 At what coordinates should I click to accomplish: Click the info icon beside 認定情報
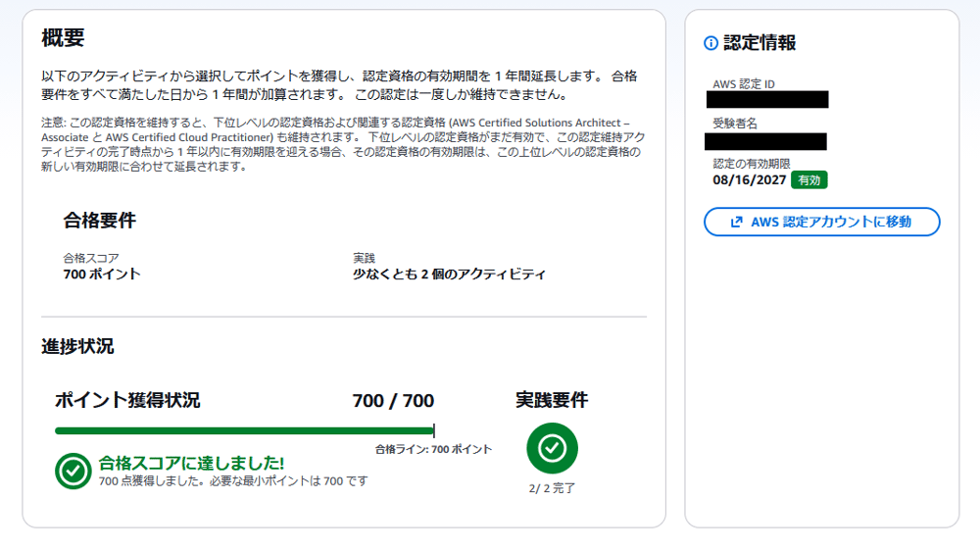(x=710, y=43)
